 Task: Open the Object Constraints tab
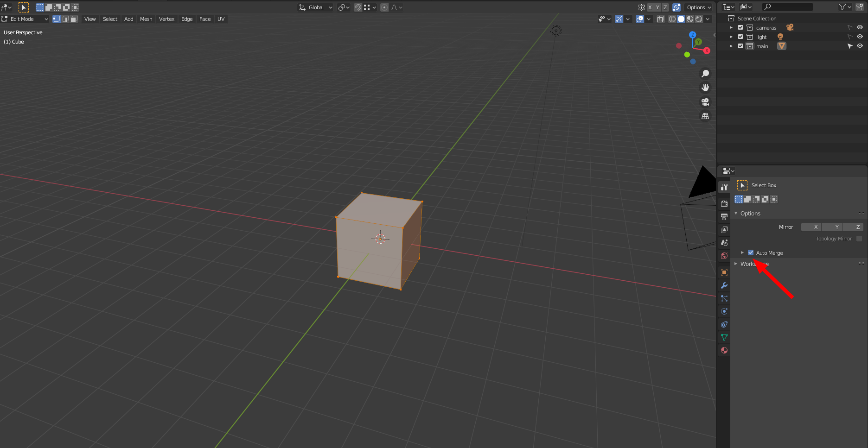pyautogui.click(x=724, y=324)
